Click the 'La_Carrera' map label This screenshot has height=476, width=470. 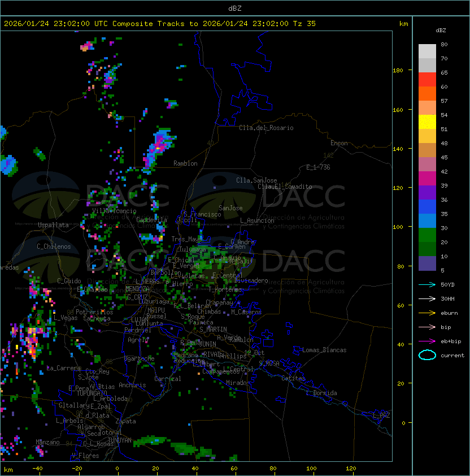(64, 368)
